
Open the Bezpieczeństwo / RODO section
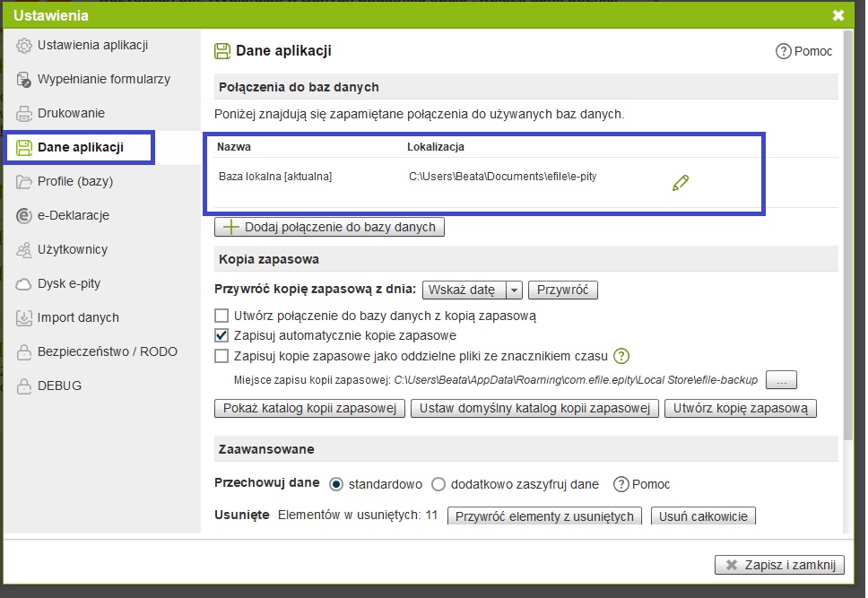click(x=107, y=351)
